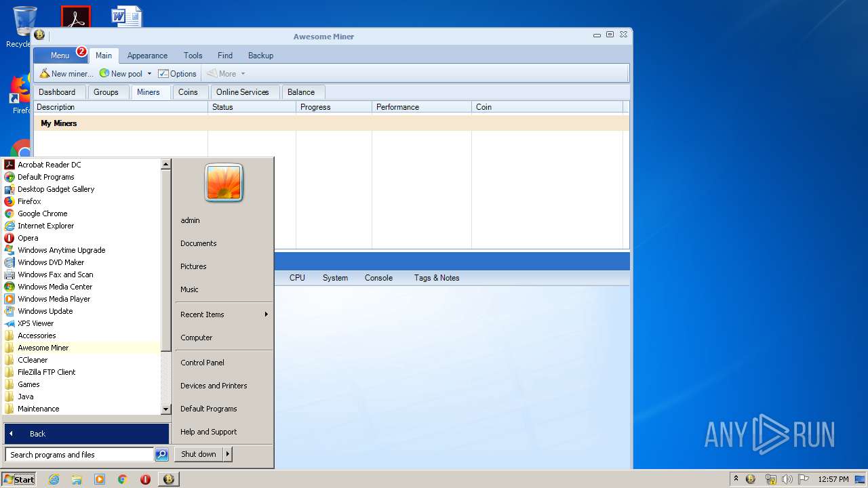Open the Documents link

pyautogui.click(x=224, y=243)
